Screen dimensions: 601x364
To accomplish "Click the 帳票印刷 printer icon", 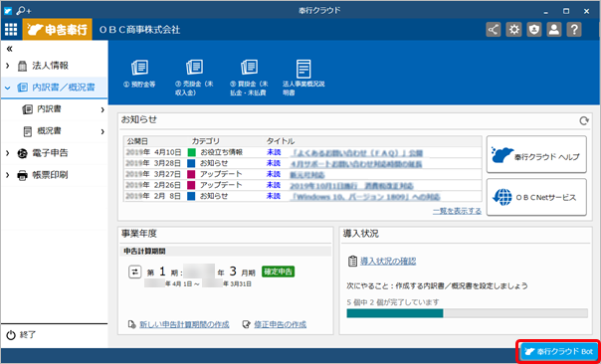I will 23,175.
